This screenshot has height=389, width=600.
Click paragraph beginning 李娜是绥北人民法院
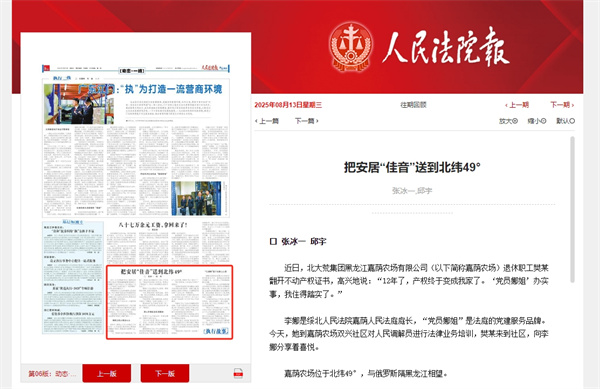coord(409,334)
